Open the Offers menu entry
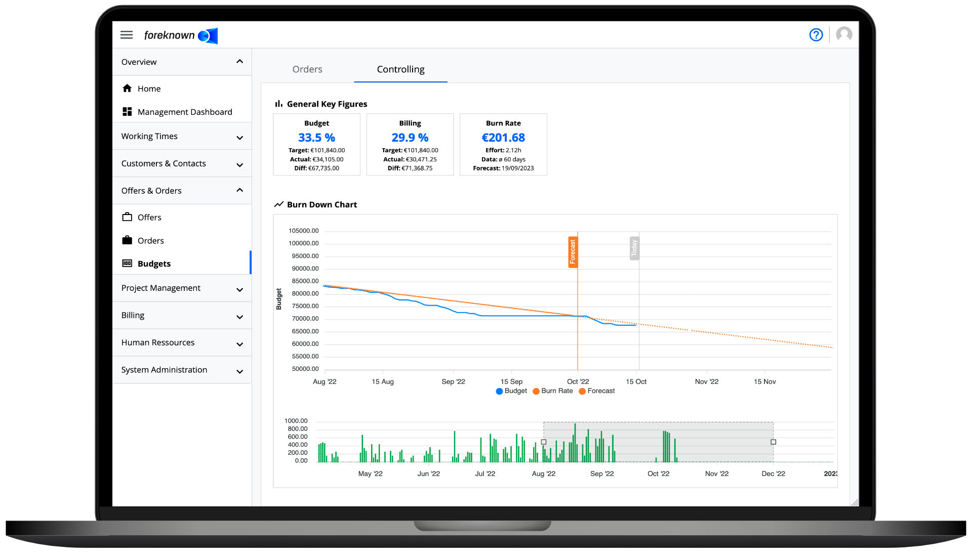Image resolution: width=972 pixels, height=560 pixels. pyautogui.click(x=182, y=217)
